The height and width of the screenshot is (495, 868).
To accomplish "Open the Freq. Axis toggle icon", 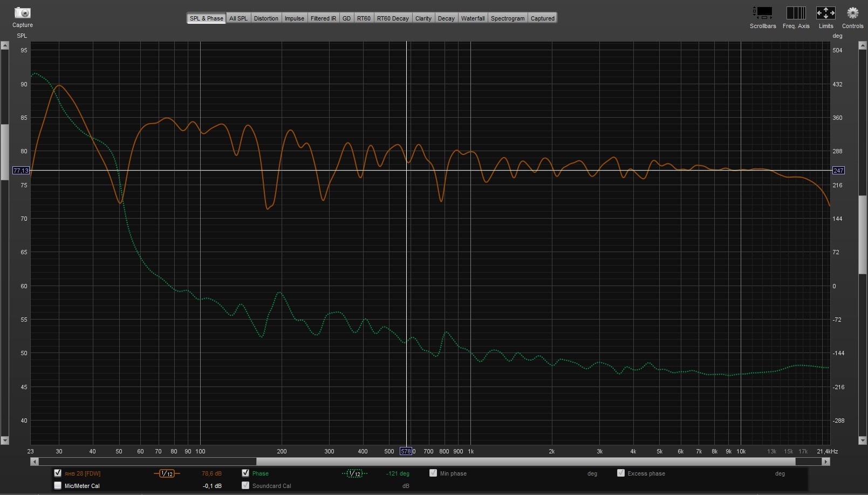I will coord(796,12).
